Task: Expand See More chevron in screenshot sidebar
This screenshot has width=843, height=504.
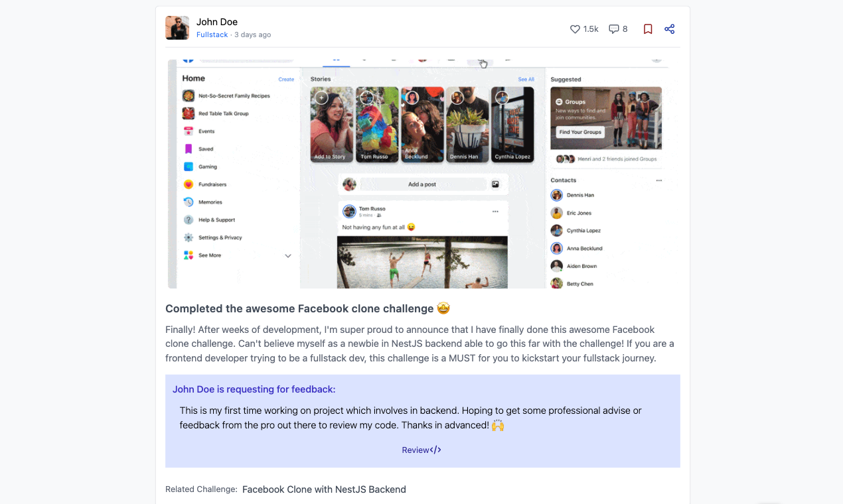Action: (x=288, y=255)
